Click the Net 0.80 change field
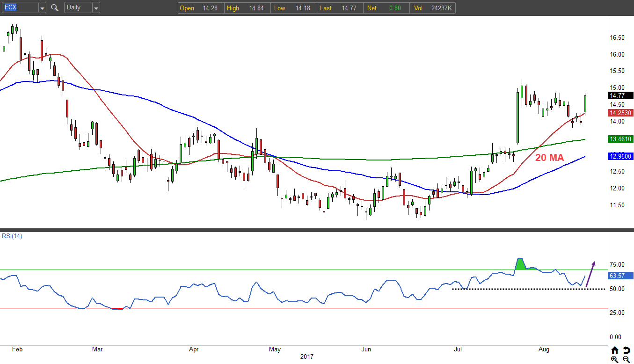The width and height of the screenshot is (634, 364). point(386,8)
